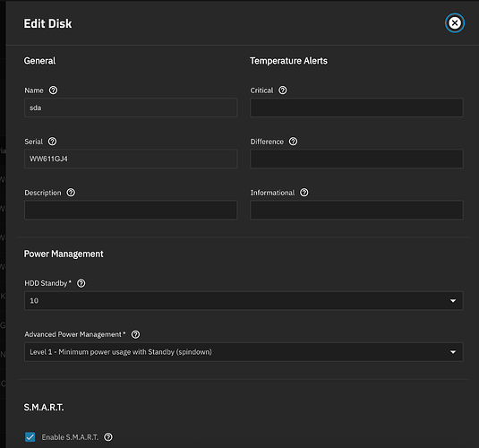This screenshot has width=479, height=448.
Task: Open the Difference help tooltip
Action: [293, 142]
